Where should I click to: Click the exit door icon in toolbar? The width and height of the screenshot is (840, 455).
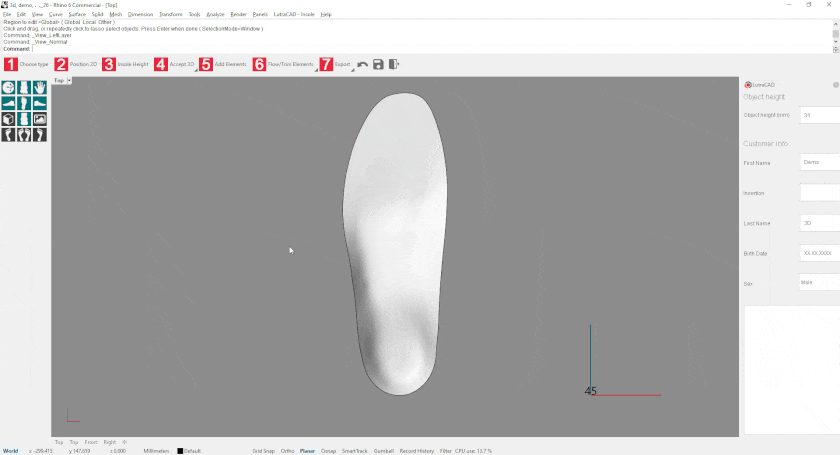(394, 64)
